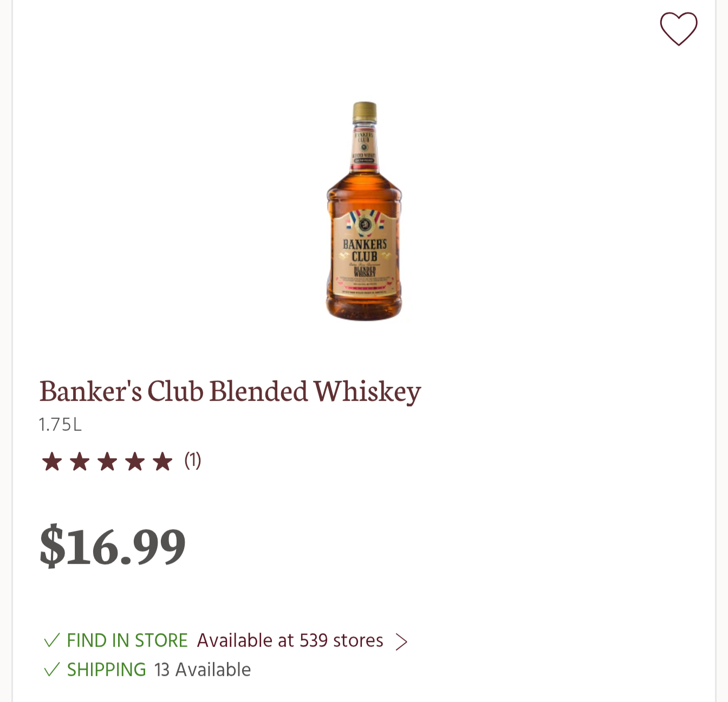Click the 13 Available shipping text
The image size is (728, 702).
203,670
